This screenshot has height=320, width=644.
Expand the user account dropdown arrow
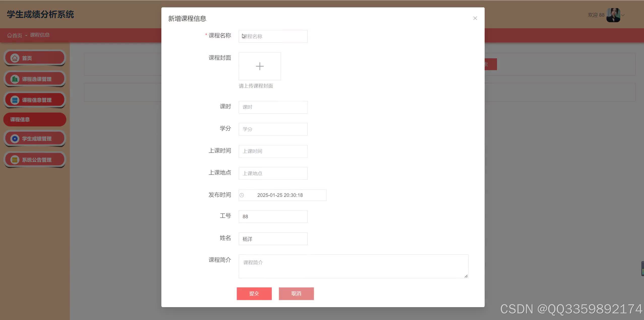(623, 15)
